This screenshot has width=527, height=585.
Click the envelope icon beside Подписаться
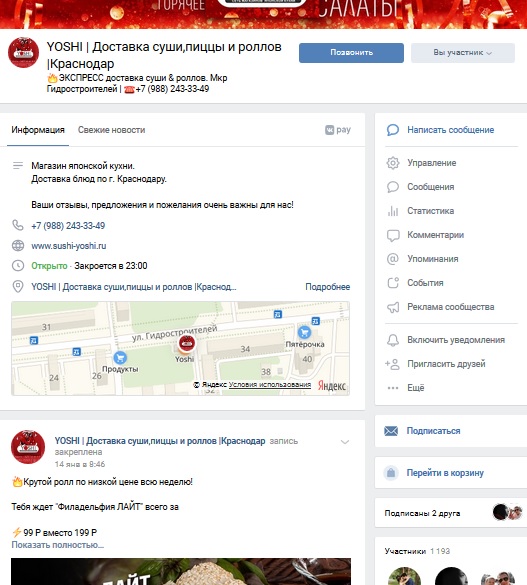(391, 431)
